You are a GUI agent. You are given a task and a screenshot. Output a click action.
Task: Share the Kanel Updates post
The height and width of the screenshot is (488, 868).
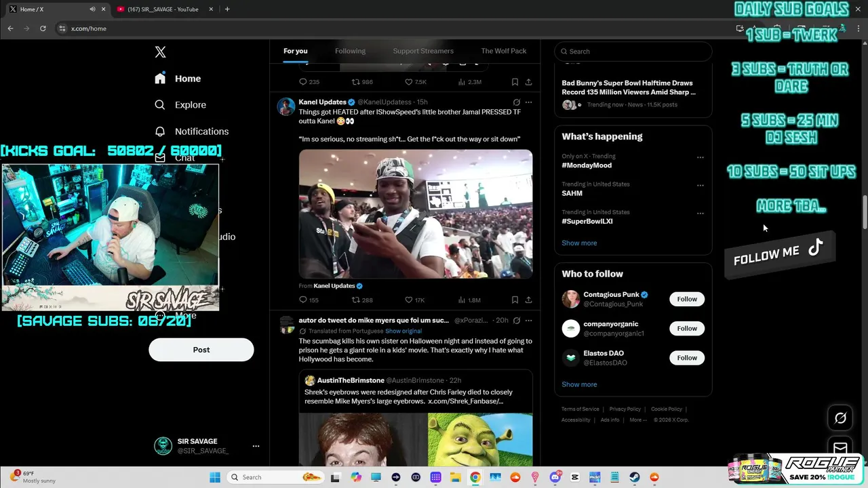(x=528, y=300)
